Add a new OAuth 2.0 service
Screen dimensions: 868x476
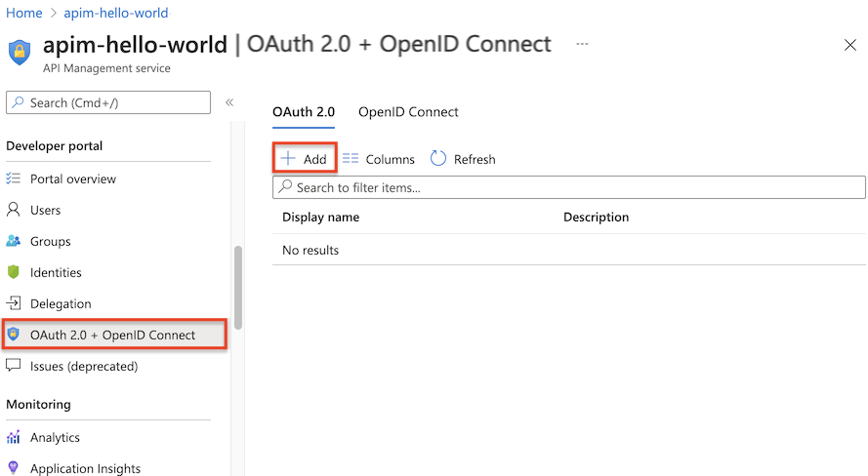[x=305, y=159]
